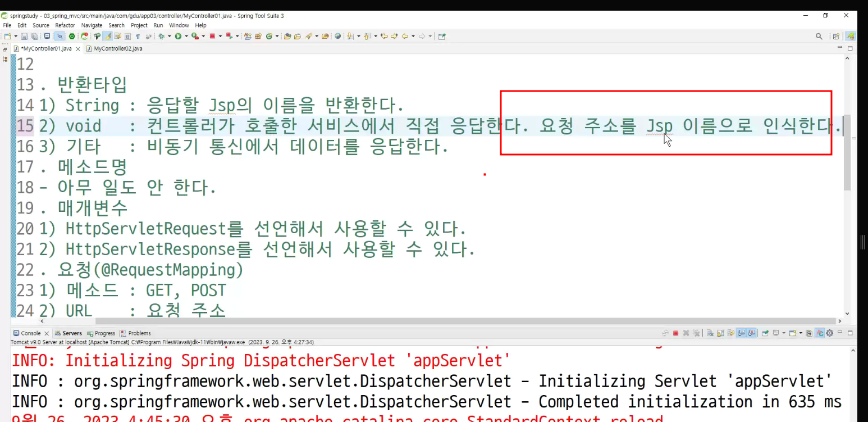Click line number 17 in the editor gutter

click(25, 167)
